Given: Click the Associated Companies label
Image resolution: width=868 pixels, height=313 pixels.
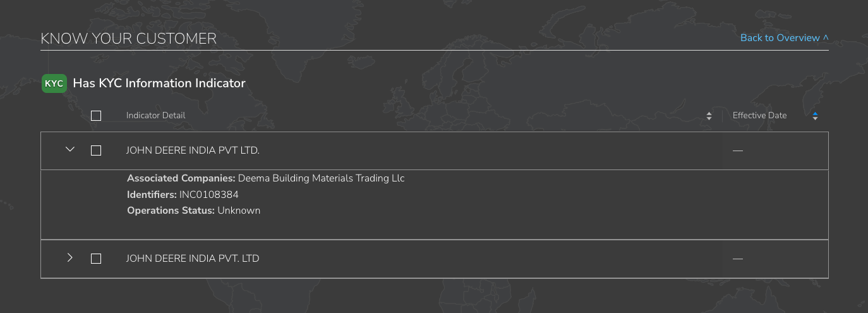Looking at the screenshot, I should point(181,178).
